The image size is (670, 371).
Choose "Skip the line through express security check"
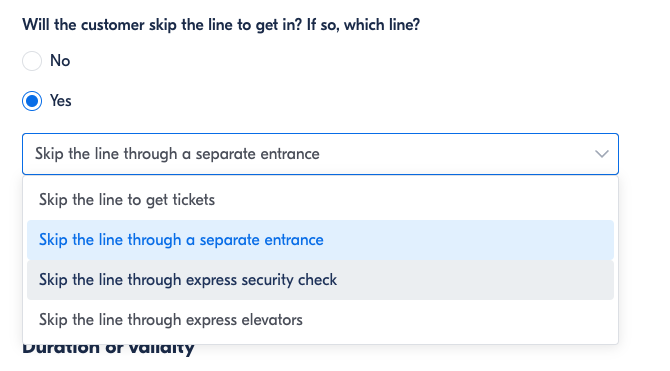click(320, 280)
